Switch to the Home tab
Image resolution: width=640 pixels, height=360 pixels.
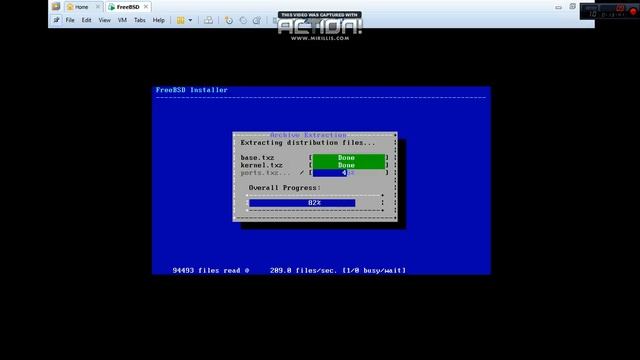(81, 7)
